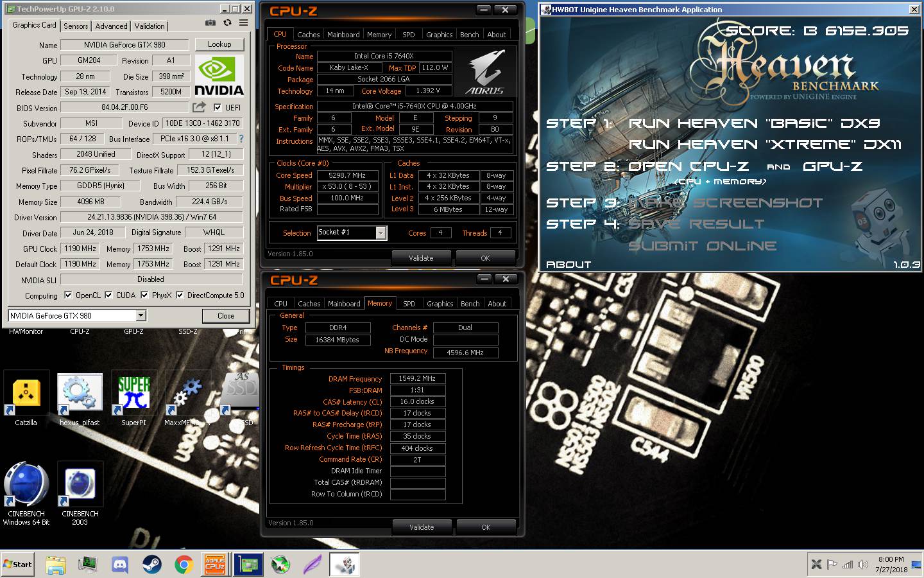The image size is (924, 578).
Task: Open File Explorer from the taskbar
Action: coord(56,565)
